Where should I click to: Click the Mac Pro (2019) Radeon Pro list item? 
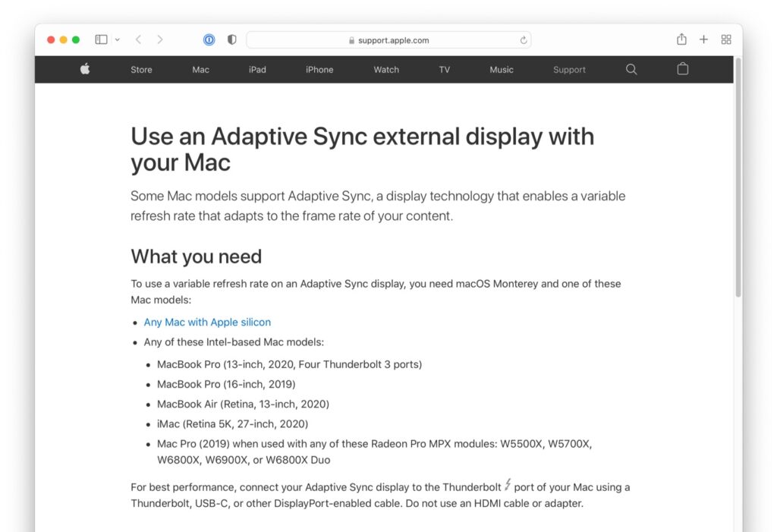coord(375,452)
